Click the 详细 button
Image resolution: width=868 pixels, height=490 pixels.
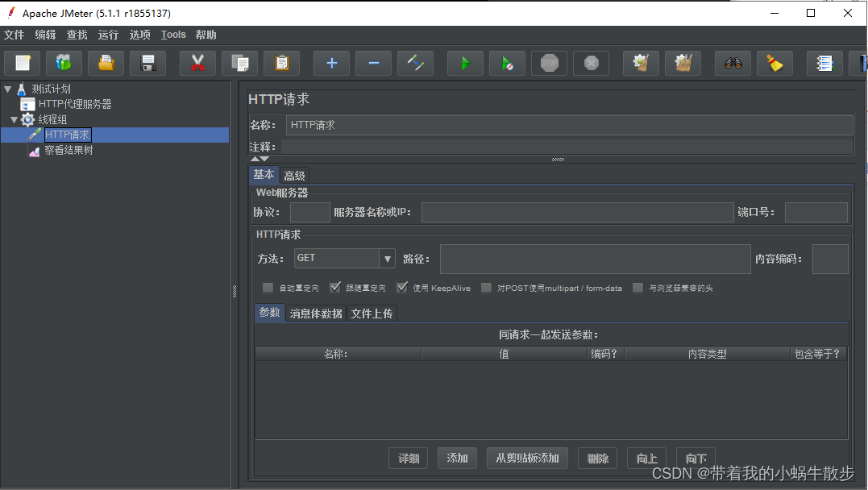(409, 459)
